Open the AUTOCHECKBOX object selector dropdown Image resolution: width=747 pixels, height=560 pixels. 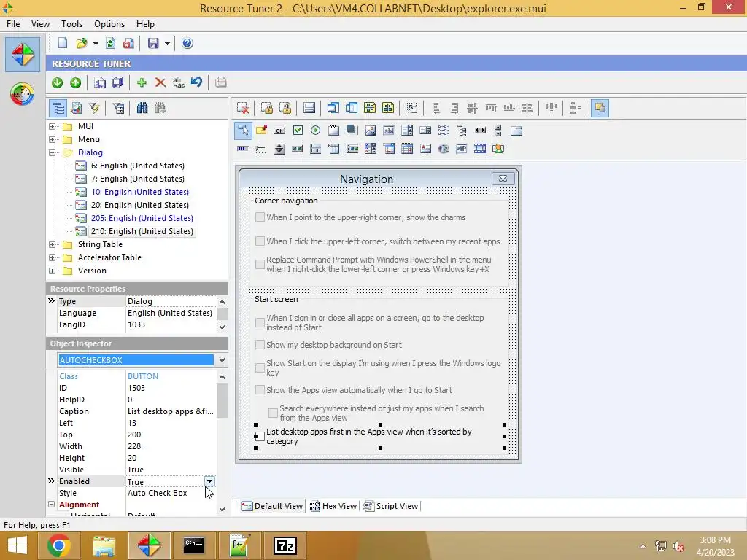[222, 360]
